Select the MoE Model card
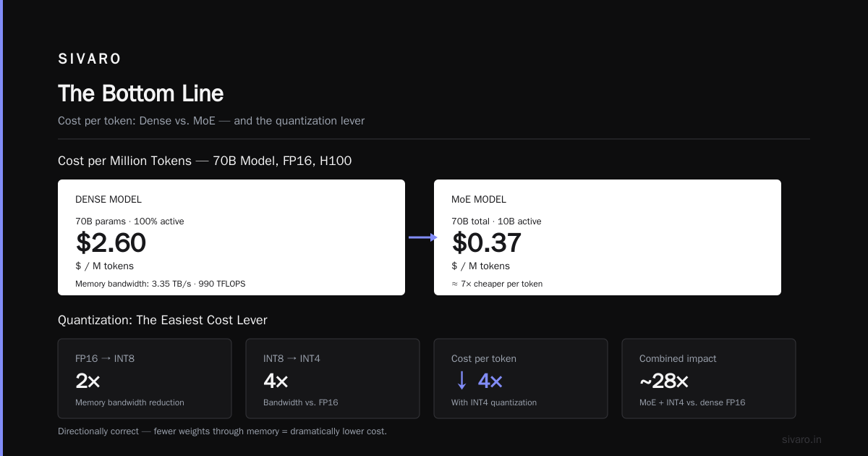 pyautogui.click(x=608, y=237)
